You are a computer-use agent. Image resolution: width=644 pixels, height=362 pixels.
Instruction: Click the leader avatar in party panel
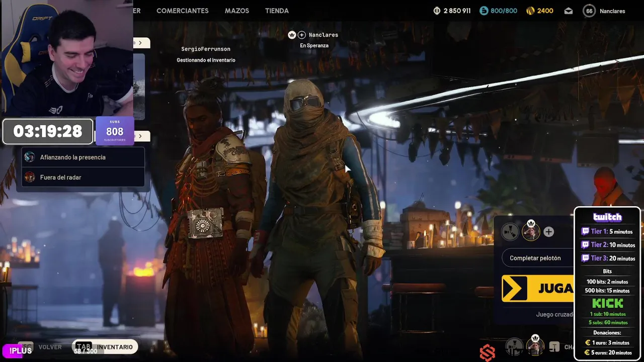point(530,231)
